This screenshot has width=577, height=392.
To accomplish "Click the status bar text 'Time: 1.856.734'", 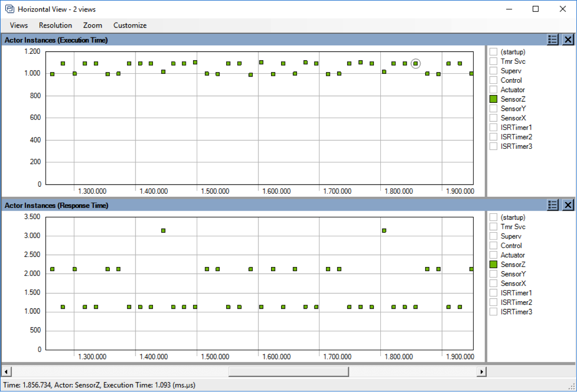I will point(27,385).
